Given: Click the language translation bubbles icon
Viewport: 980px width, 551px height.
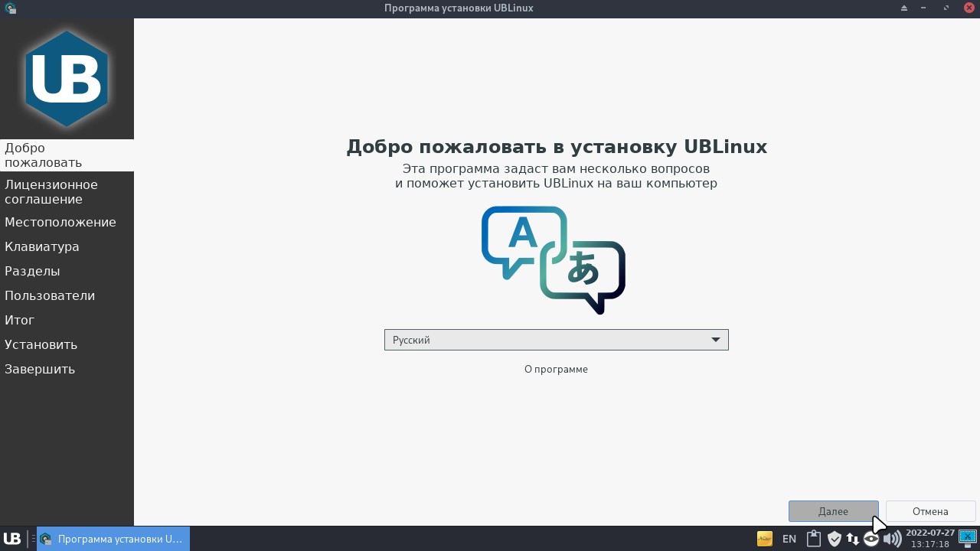Looking at the screenshot, I should click(554, 260).
